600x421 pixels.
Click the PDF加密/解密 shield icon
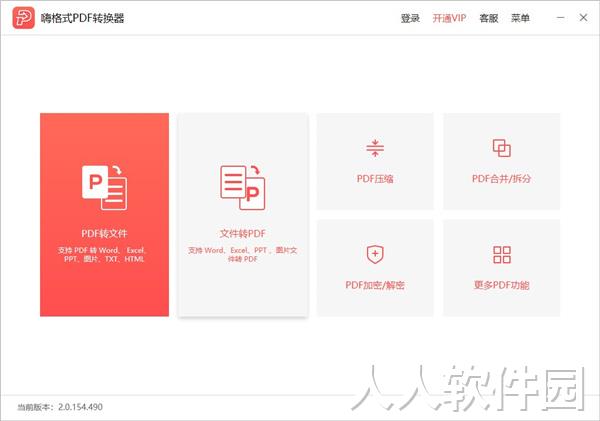(x=375, y=255)
